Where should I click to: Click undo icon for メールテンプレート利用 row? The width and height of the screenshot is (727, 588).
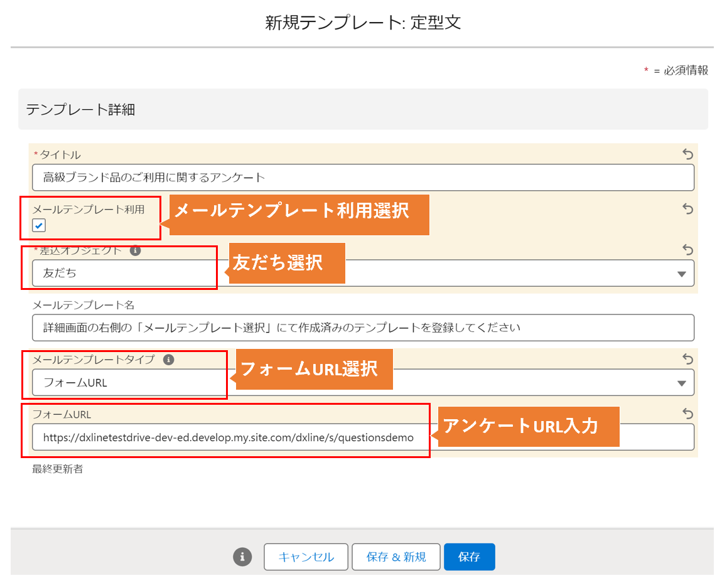point(687,209)
